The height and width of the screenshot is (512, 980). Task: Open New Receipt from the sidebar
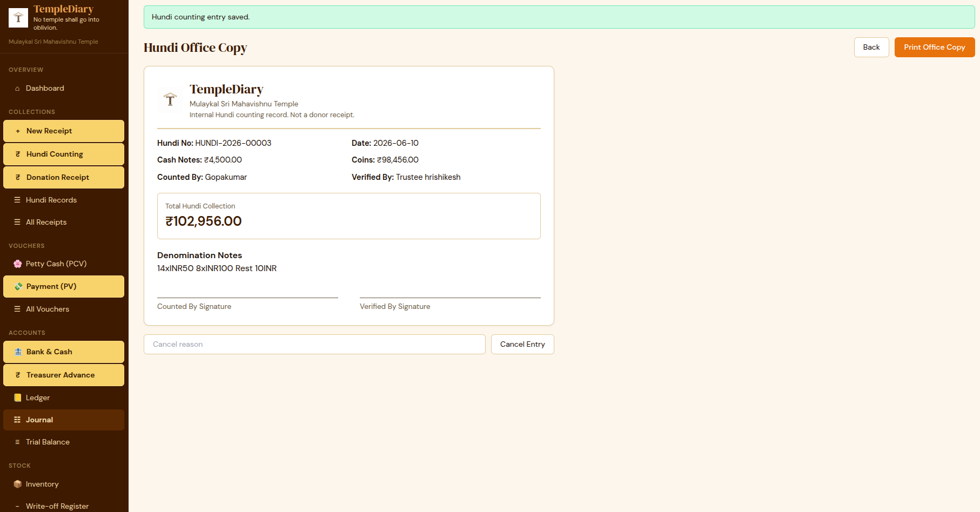pyautogui.click(x=64, y=131)
